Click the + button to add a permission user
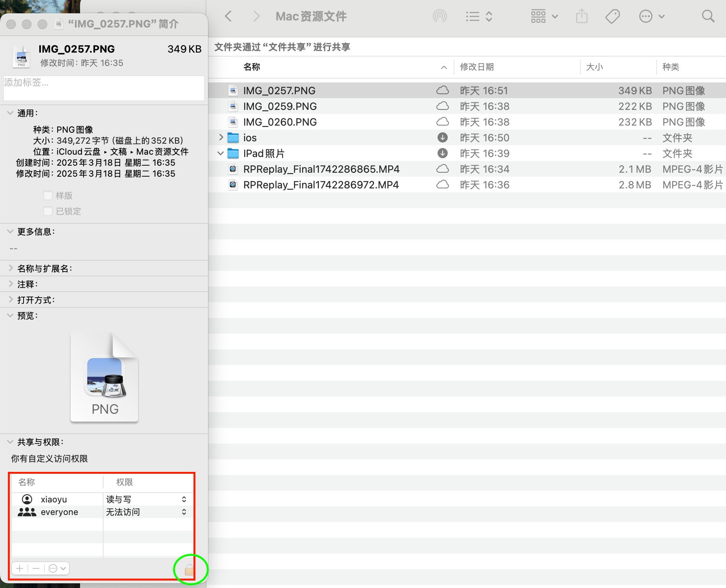The width and height of the screenshot is (726, 588). pyautogui.click(x=19, y=568)
